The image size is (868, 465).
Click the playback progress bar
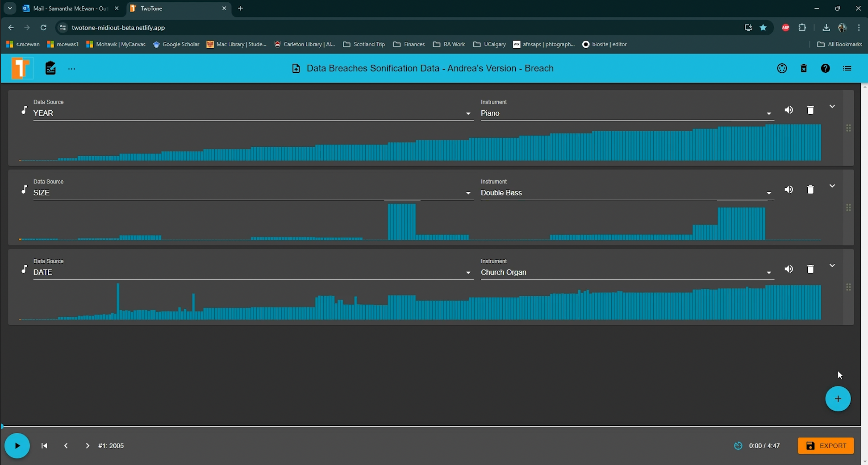(x=431, y=427)
